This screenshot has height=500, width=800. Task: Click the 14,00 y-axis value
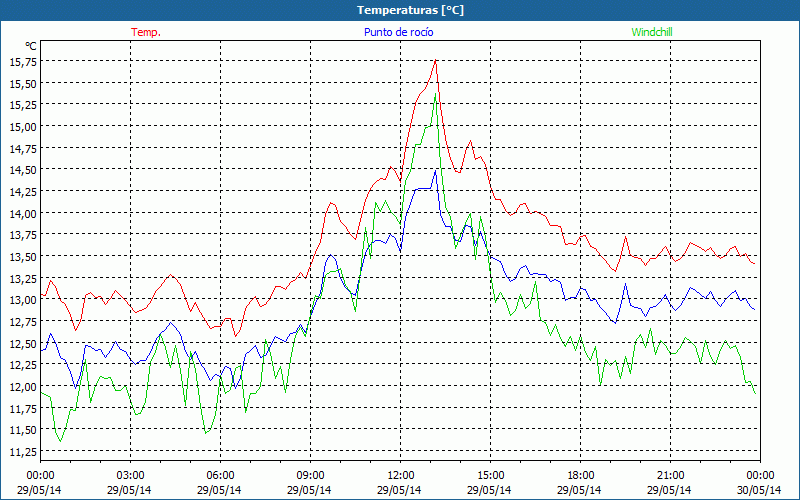(23, 213)
